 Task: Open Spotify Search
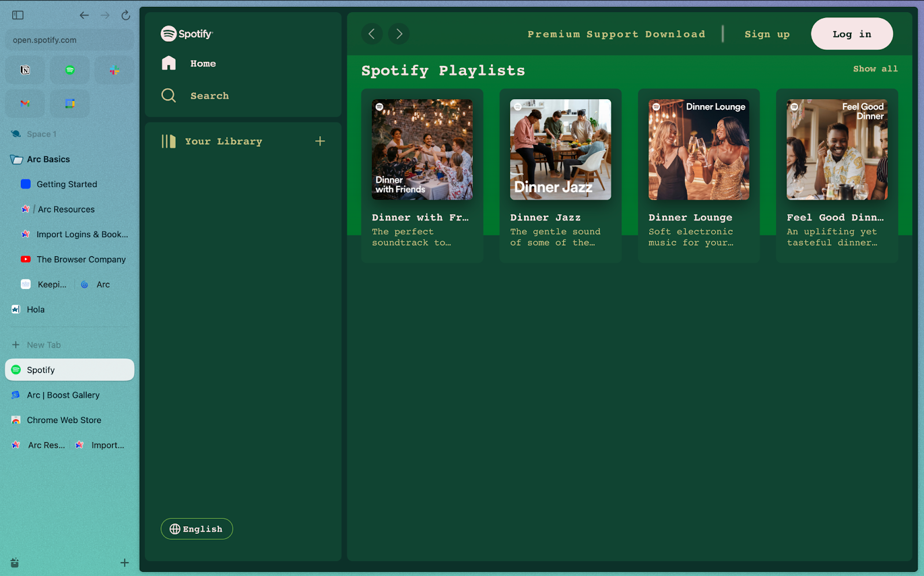point(210,96)
